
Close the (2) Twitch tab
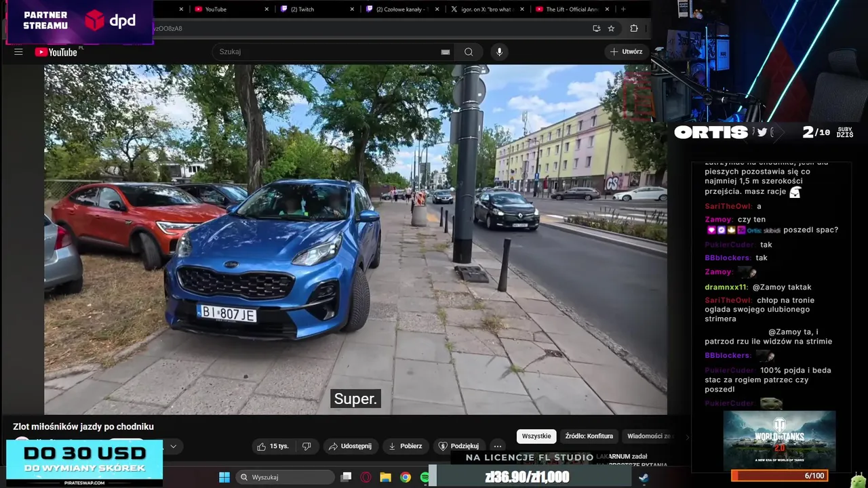(x=352, y=9)
